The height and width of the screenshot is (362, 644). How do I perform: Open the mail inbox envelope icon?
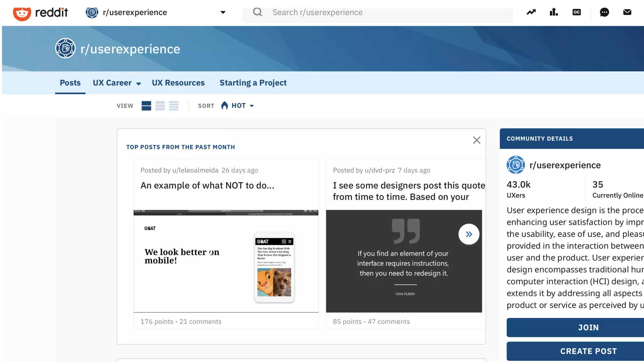[627, 12]
